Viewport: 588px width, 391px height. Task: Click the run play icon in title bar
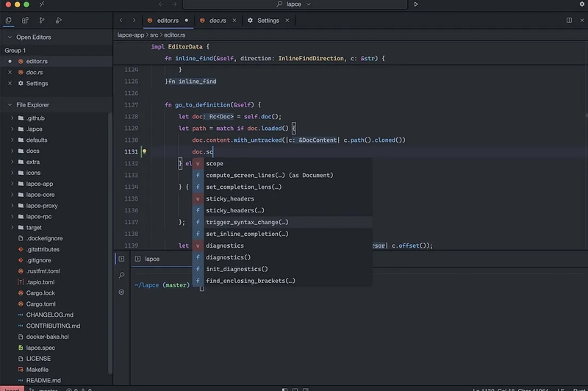click(x=416, y=4)
